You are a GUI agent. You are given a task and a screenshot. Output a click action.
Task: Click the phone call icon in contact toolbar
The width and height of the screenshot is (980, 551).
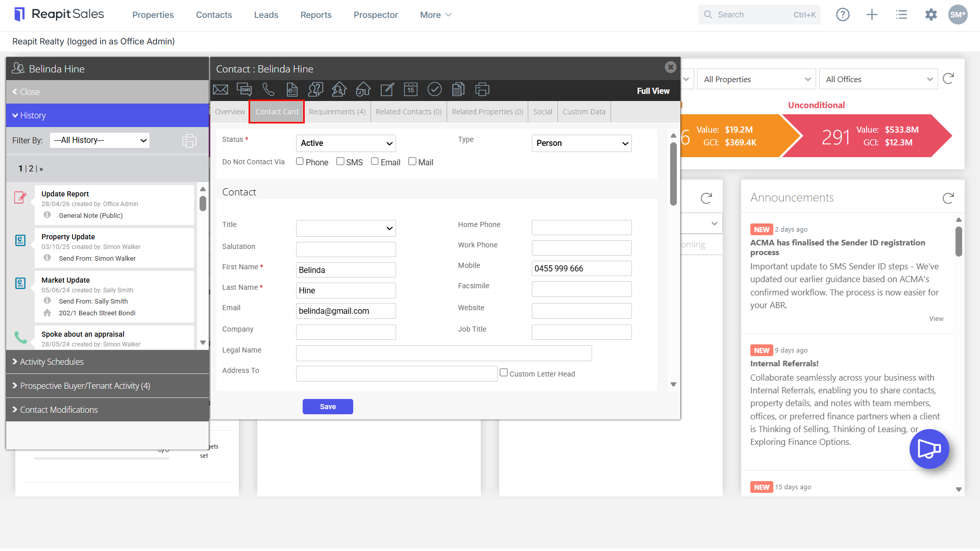pyautogui.click(x=268, y=90)
